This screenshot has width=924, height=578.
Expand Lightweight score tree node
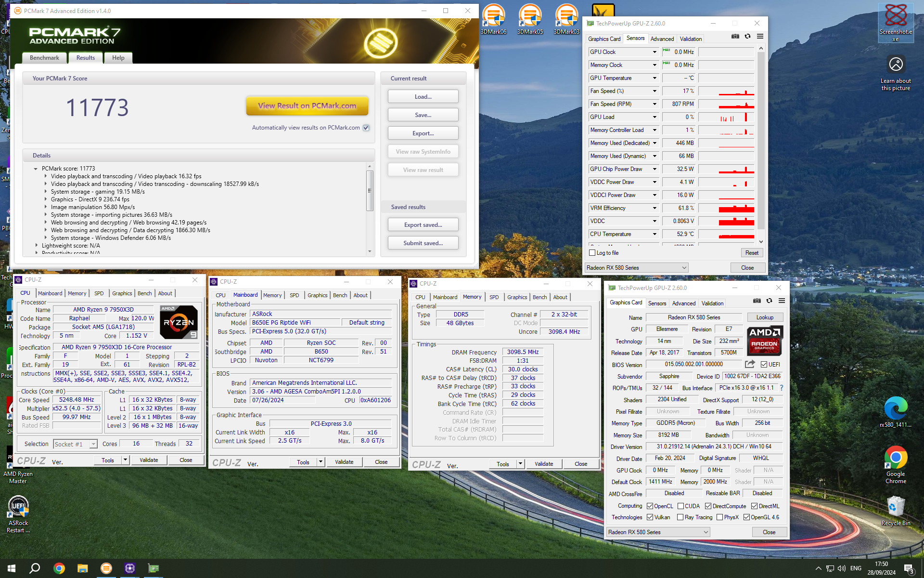[x=37, y=246]
